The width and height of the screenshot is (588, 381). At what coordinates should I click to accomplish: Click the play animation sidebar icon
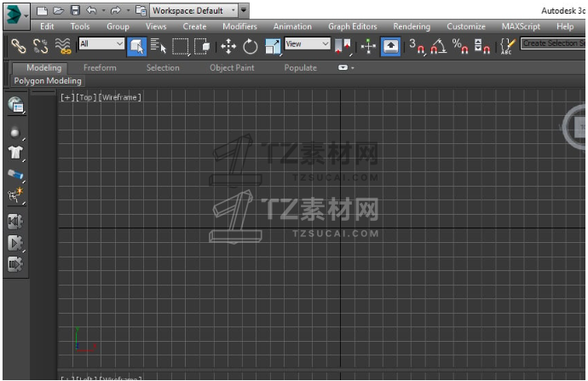click(x=15, y=244)
